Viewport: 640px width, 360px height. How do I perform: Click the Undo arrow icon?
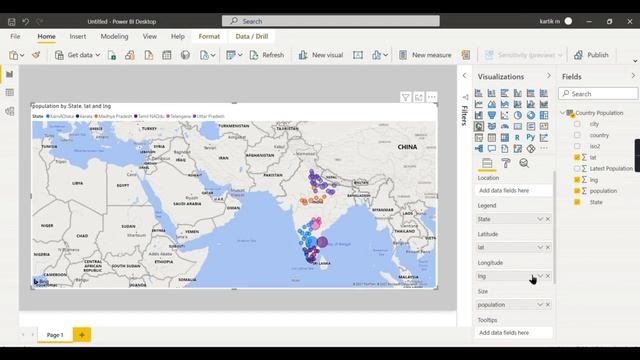click(25, 22)
